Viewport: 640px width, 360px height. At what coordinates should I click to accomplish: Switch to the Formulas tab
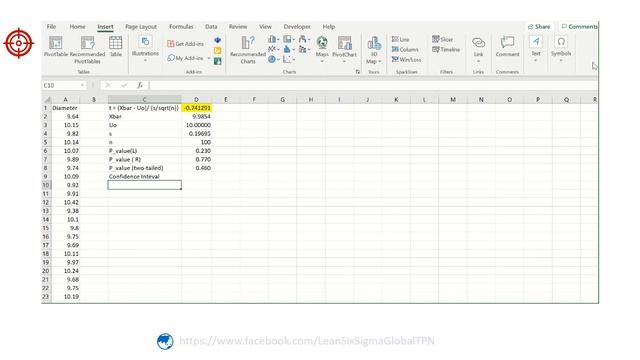181,27
